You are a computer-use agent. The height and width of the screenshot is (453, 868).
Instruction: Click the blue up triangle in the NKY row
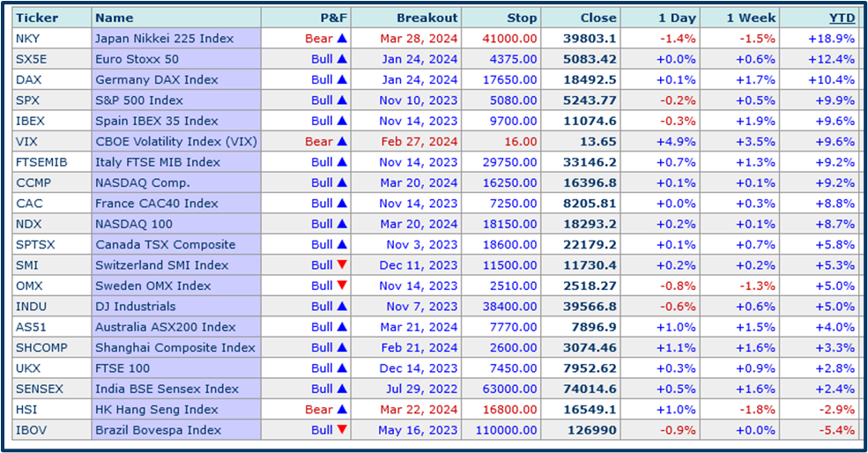coord(342,38)
